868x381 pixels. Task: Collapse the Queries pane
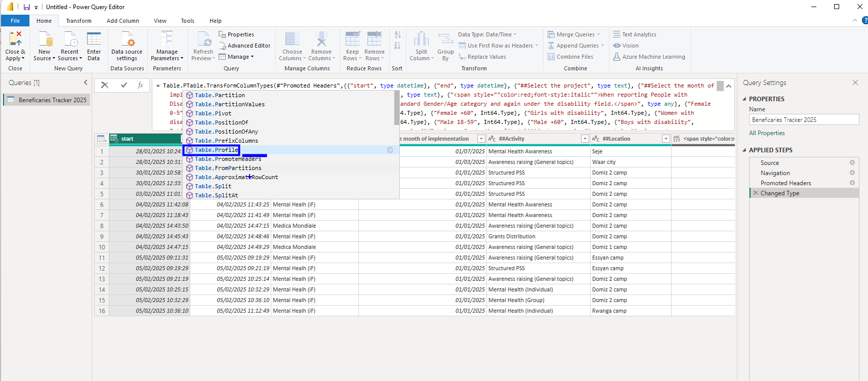coord(86,82)
